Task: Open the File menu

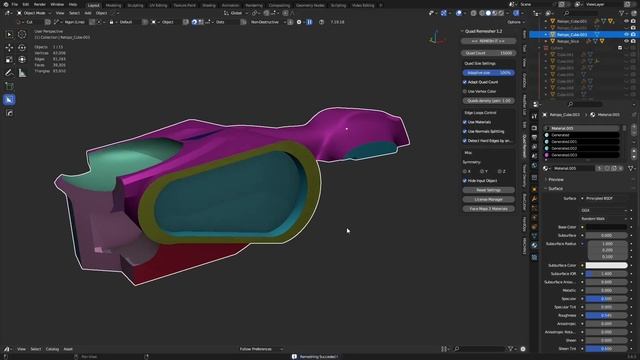Action: [15, 4]
